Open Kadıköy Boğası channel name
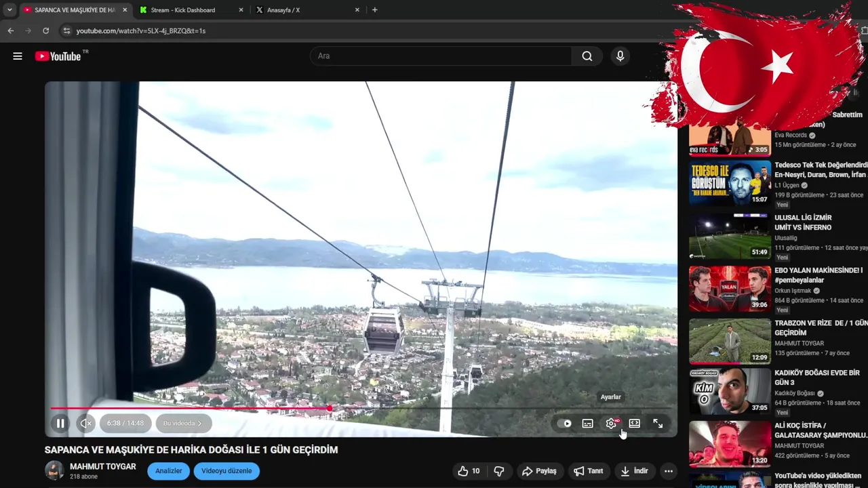868x488 pixels. 795,393
